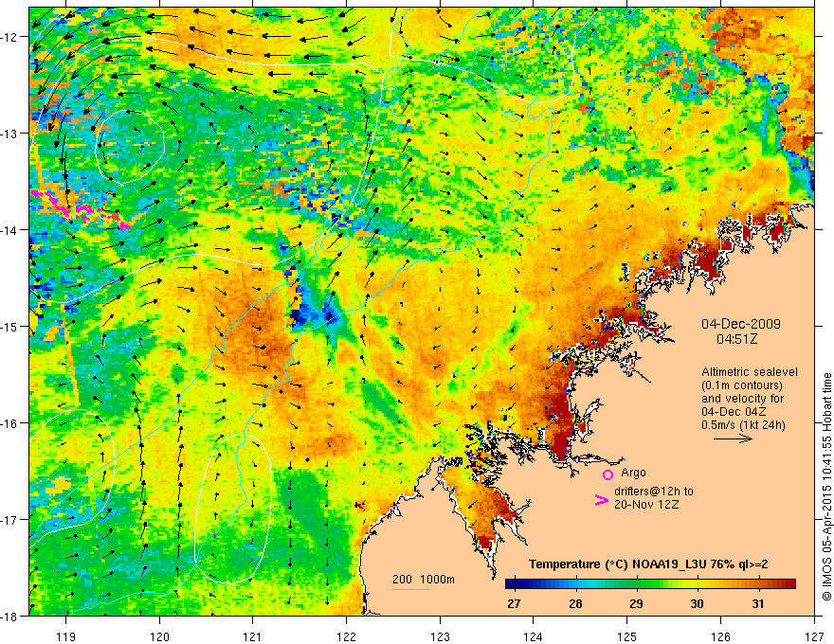This screenshot has width=834, height=644.
Task: Click the latitude axis label -13
Action: [9, 133]
